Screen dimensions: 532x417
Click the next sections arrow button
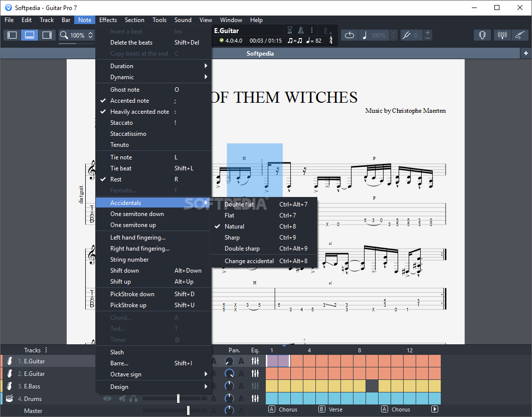point(435,409)
